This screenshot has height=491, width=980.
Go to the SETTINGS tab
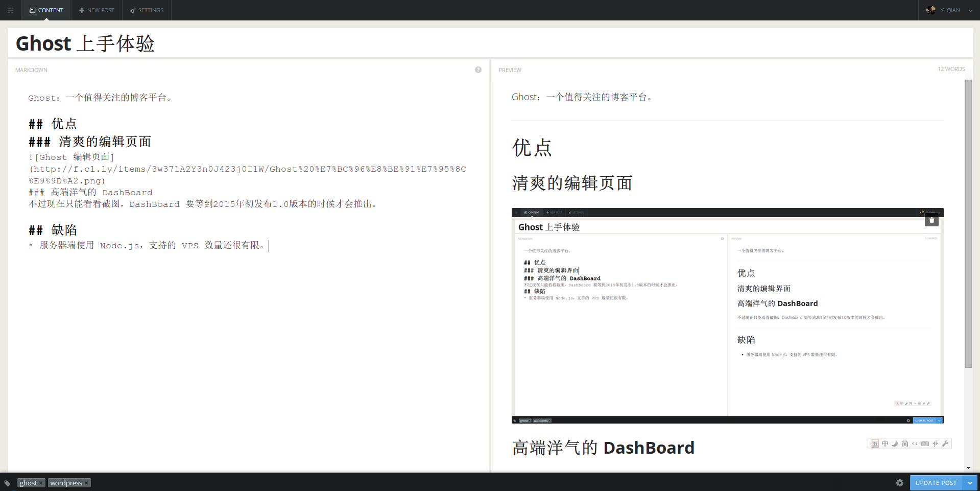(x=147, y=10)
